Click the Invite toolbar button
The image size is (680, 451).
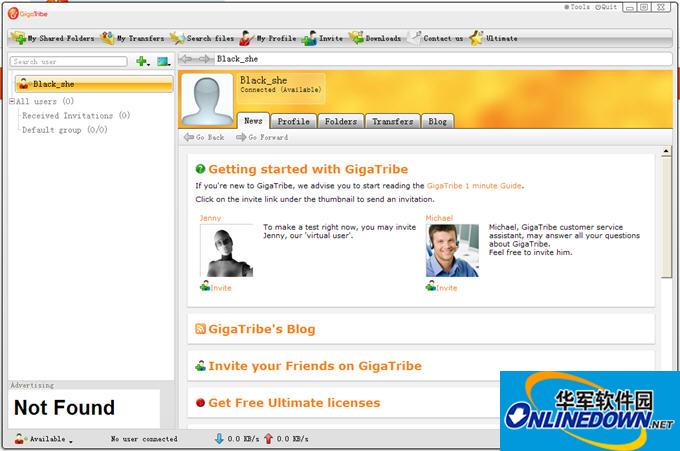[323, 38]
